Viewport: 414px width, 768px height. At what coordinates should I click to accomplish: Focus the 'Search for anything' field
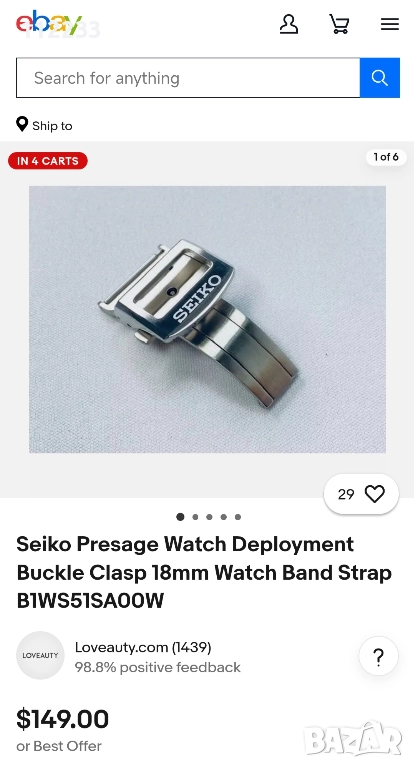188,78
